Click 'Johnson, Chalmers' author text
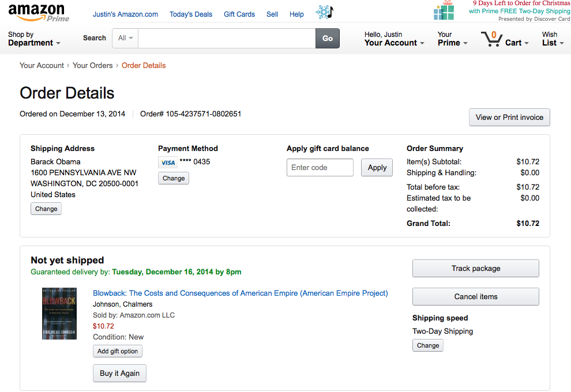This screenshot has height=392, width=571. pos(123,304)
